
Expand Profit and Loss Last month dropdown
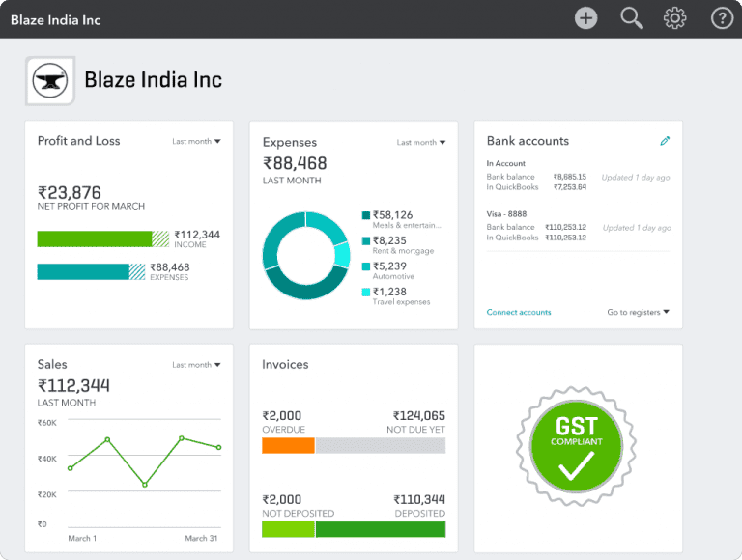tap(196, 142)
